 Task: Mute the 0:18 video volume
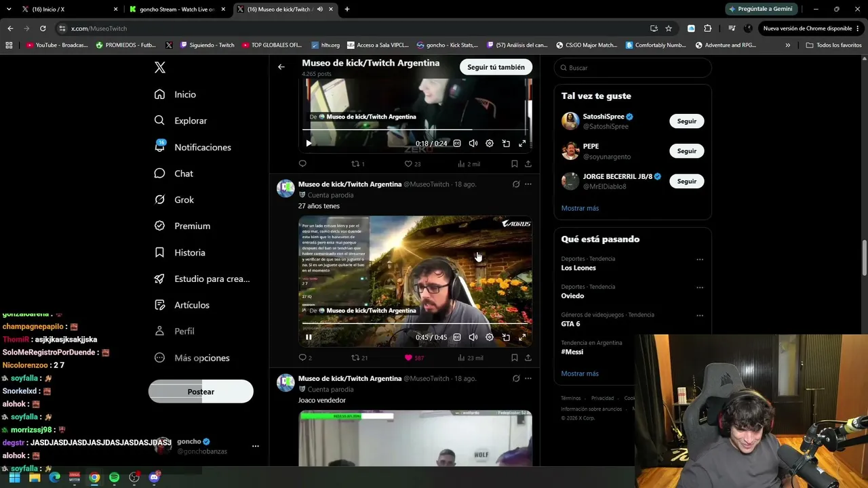tap(473, 144)
